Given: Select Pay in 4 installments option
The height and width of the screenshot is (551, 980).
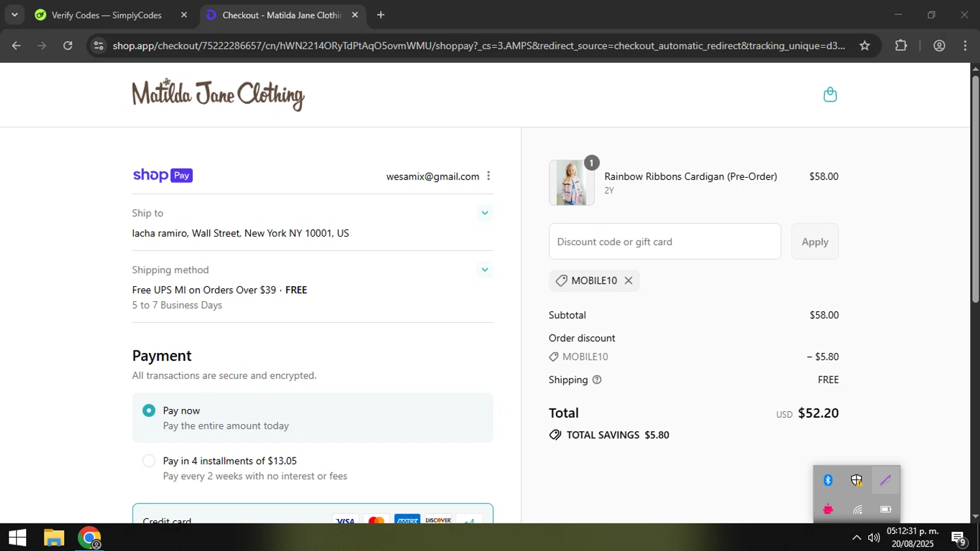Looking at the screenshot, I should 149,461.
